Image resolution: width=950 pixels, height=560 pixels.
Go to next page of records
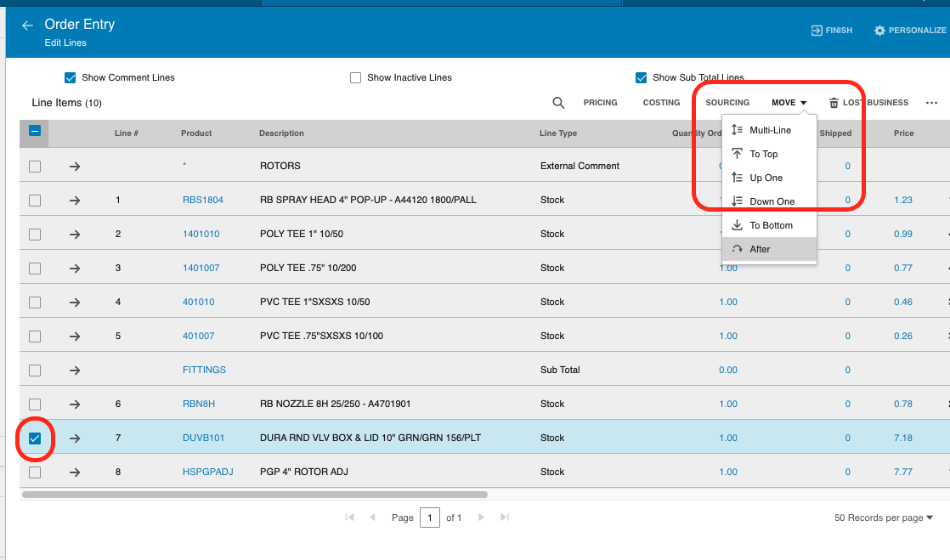[481, 517]
